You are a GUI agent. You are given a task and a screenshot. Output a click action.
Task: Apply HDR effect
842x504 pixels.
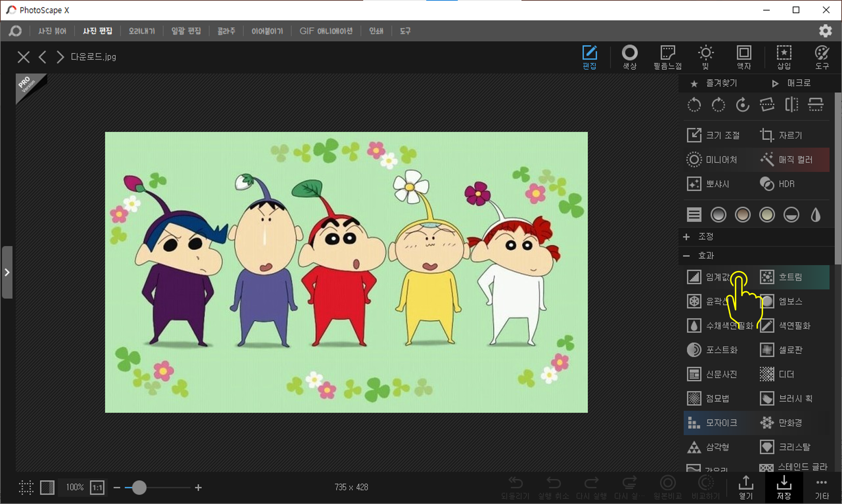[777, 184]
